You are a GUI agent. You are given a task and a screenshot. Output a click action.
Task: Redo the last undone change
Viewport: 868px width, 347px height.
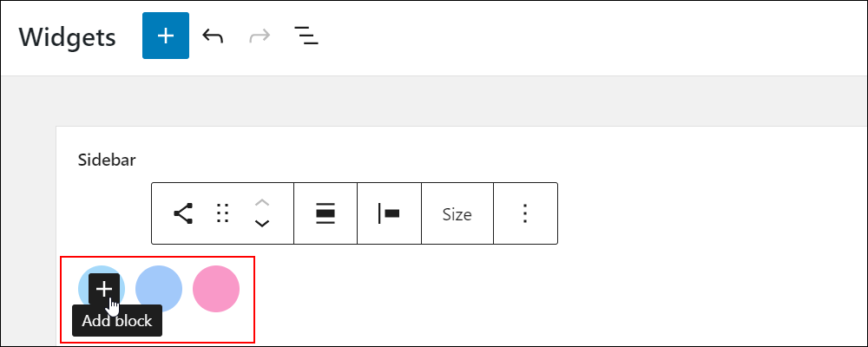tap(260, 36)
